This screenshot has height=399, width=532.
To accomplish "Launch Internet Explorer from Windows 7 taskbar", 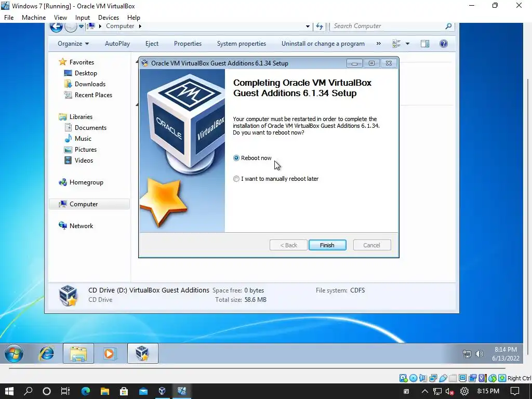I will point(46,353).
